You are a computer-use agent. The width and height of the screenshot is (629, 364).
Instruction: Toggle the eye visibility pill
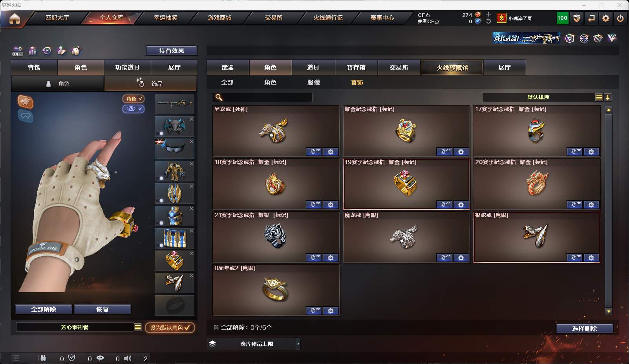coord(133,109)
